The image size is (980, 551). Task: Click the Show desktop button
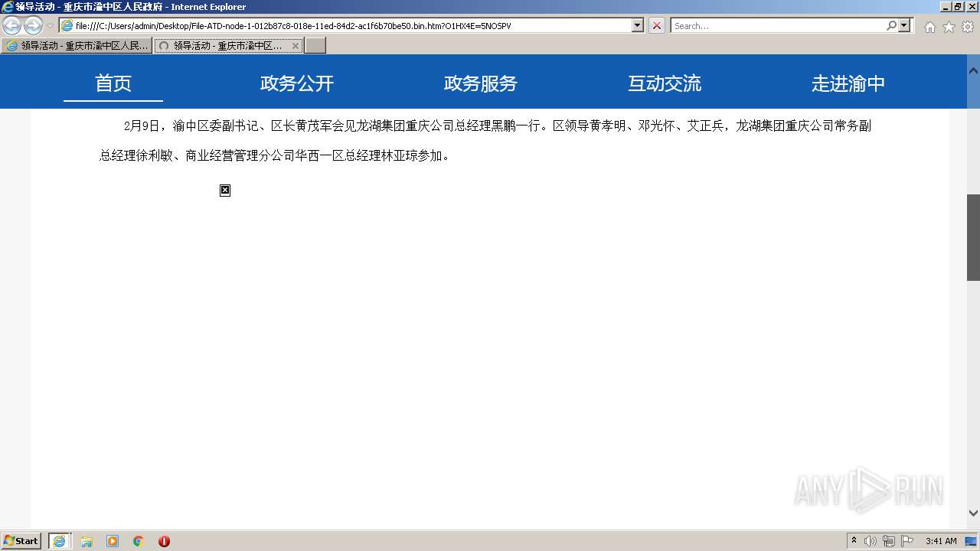click(x=972, y=541)
